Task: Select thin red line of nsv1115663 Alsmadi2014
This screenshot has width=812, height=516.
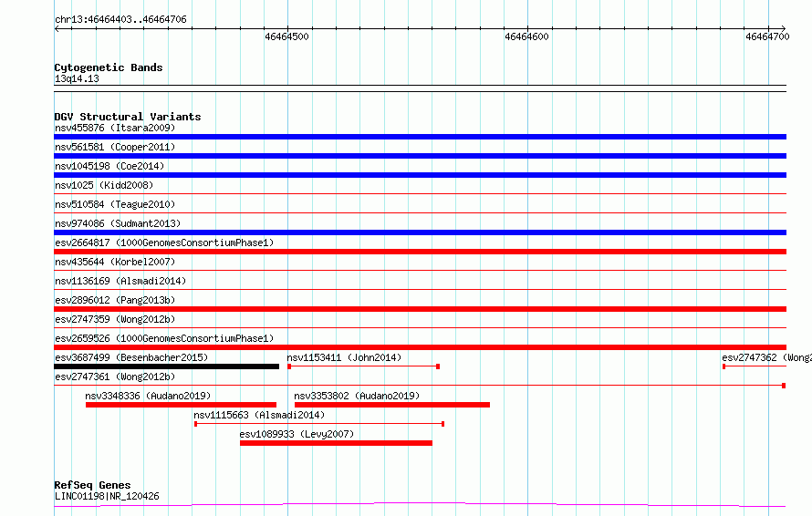Action: [x=319, y=424]
